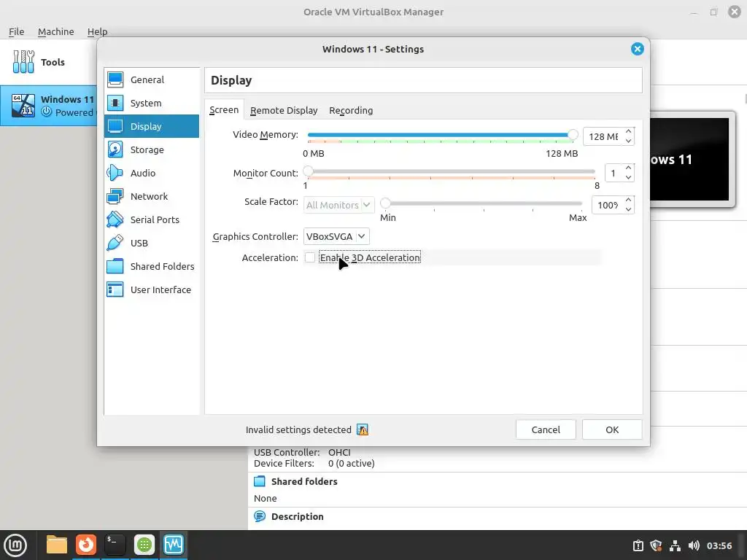Open the System settings category icon
This screenshot has width=747, height=560.
pos(115,103)
